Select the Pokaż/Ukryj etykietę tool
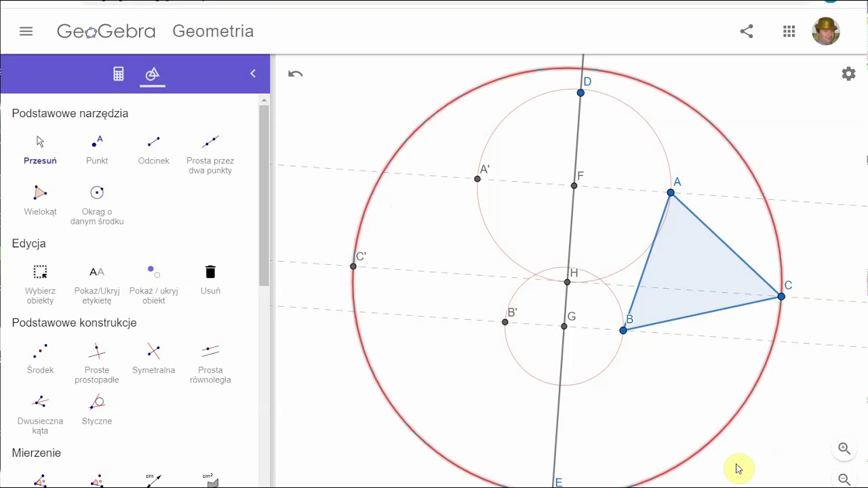Viewport: 868px width, 488px height. [97, 285]
